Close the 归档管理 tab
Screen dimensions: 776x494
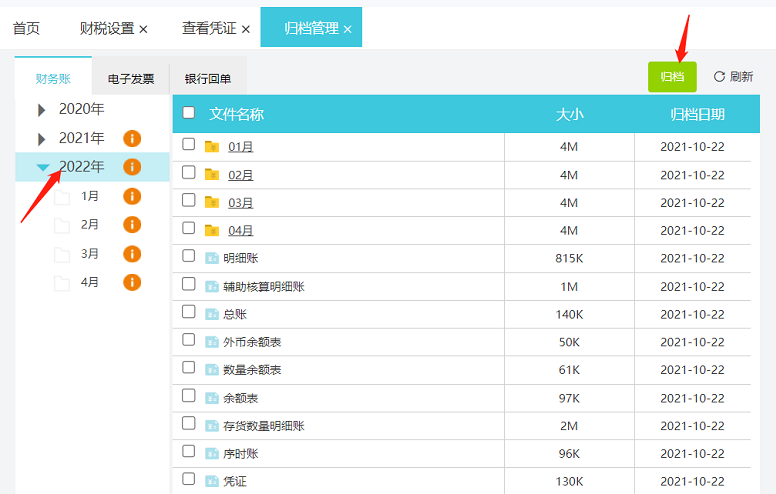tap(348, 29)
